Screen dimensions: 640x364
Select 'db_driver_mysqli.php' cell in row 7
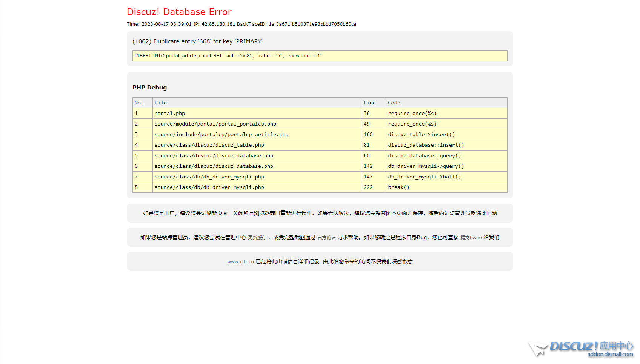[257, 177]
